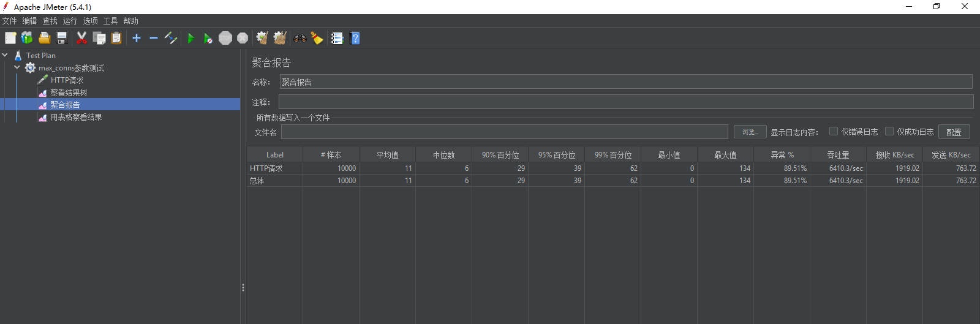The height and width of the screenshot is (324, 980).
Task: Click the green Start test button
Action: (190, 38)
